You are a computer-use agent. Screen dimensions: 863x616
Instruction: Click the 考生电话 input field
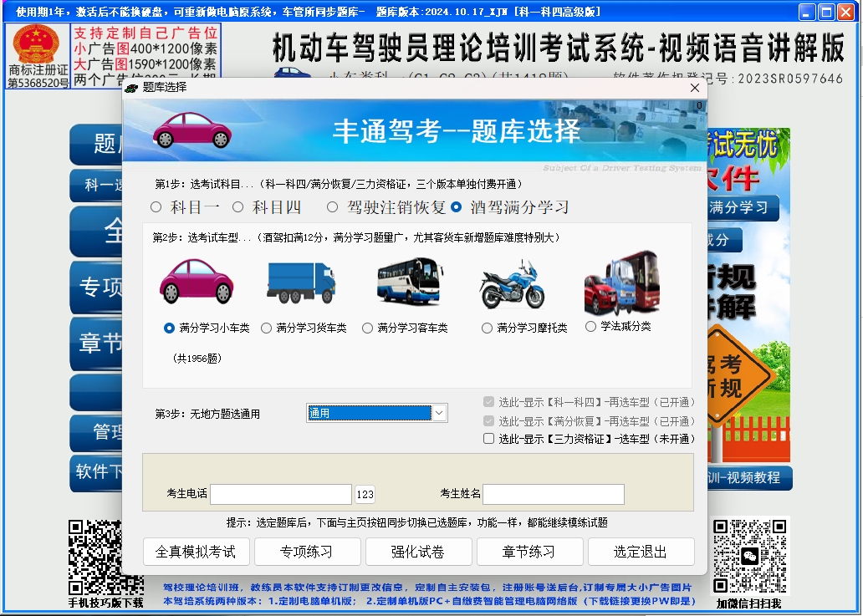tap(280, 494)
